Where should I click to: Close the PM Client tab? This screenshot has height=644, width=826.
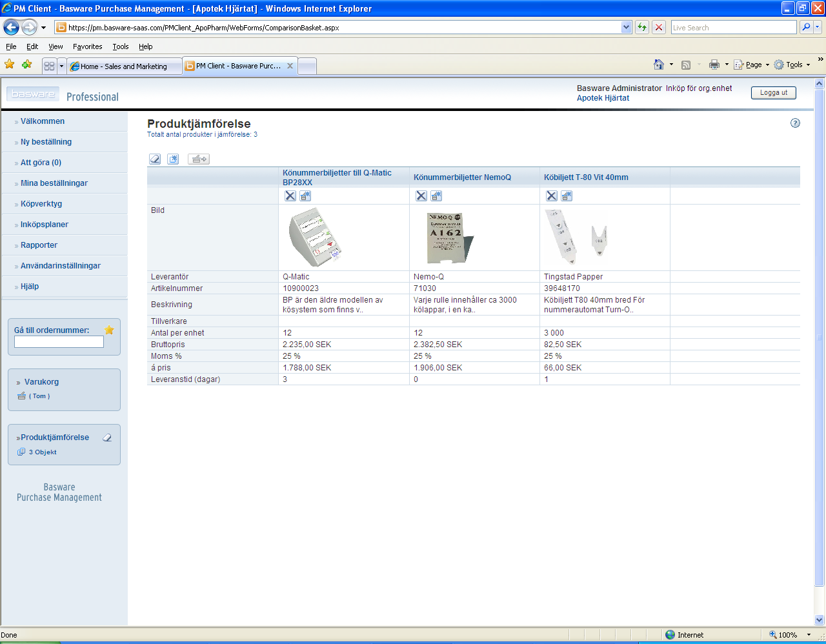point(290,66)
